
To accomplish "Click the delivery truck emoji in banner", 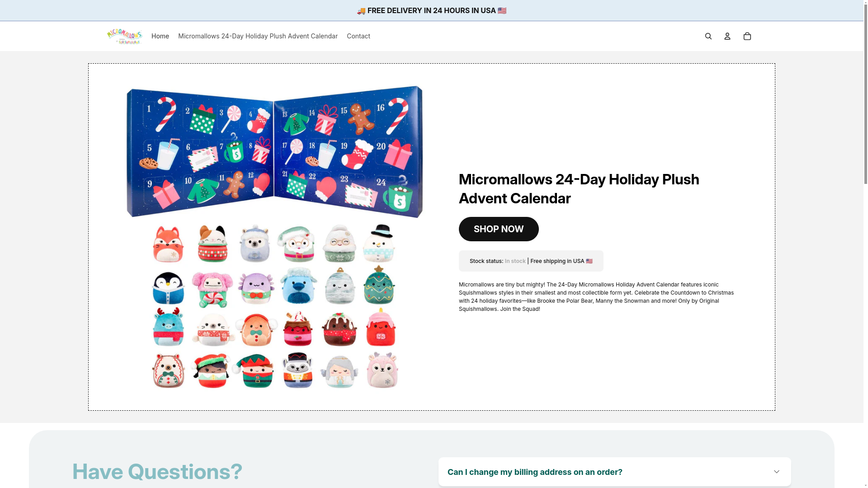I will 361,11.
